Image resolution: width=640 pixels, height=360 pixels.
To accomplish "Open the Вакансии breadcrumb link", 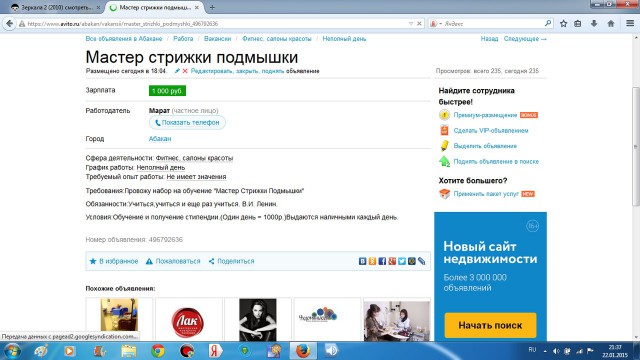I will tap(218, 39).
